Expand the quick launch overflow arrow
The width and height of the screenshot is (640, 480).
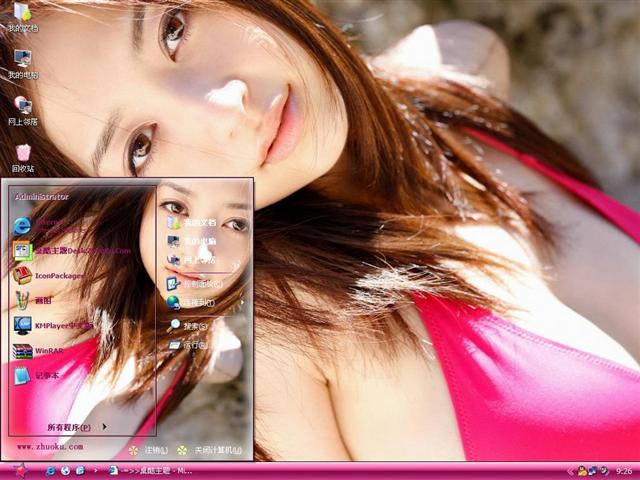click(x=96, y=471)
